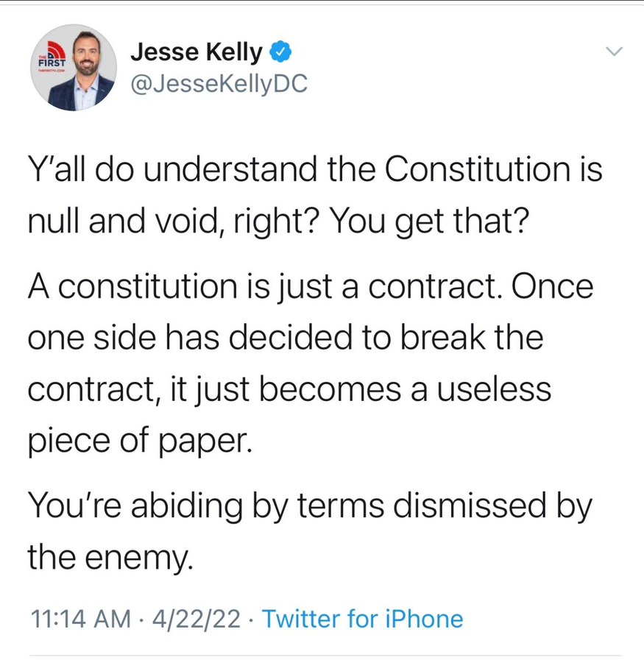The image size is (644, 663).
Task: Open the @JesseKellyDC handle link
Action: tap(219, 85)
